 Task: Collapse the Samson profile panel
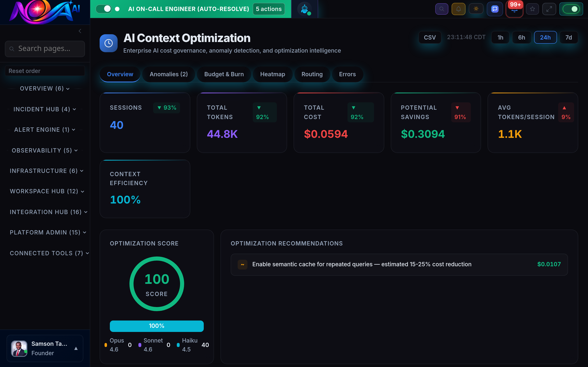pyautogui.click(x=76, y=349)
